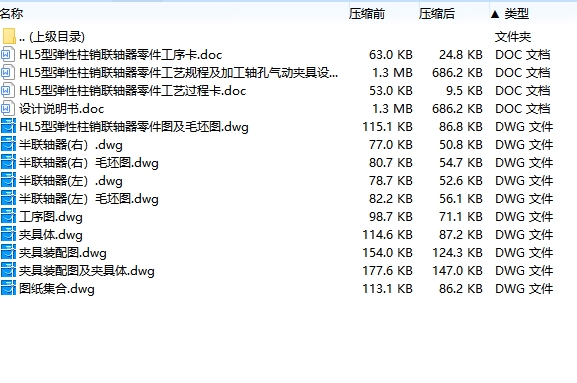Image resolution: width=577 pixels, height=383 pixels.
Task: Click DWG icon of 半联轴器(右) 毛坯图.dwg
Action: tap(8, 163)
